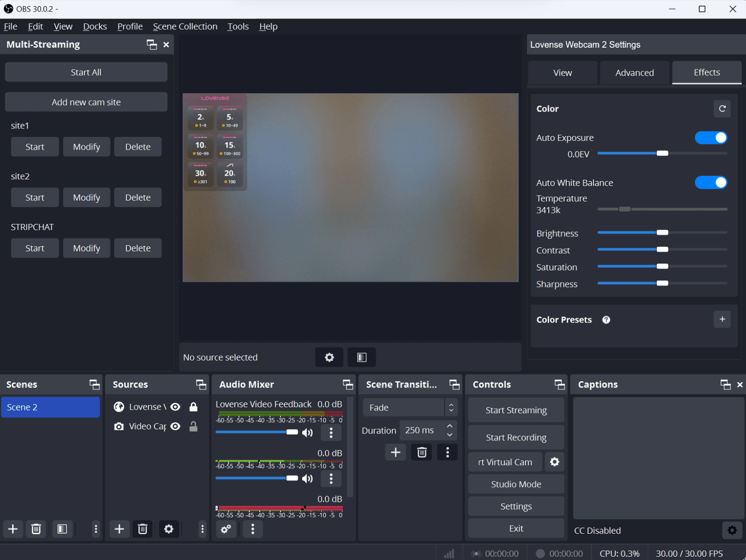Remove the selected source with trash icon
The width and height of the screenshot is (746, 560).
[142, 529]
